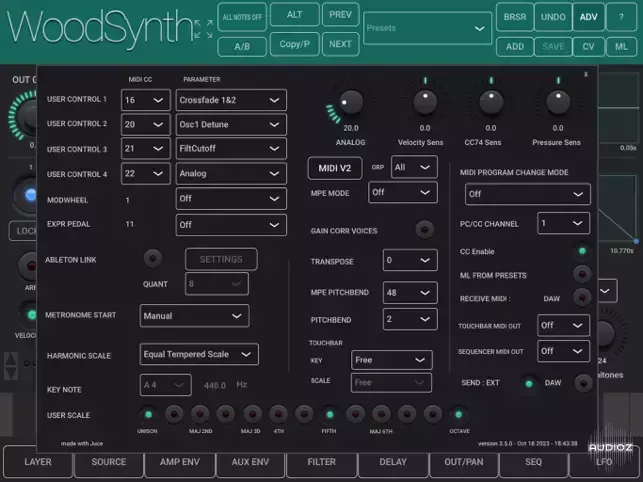Click the ALT button

pos(294,15)
